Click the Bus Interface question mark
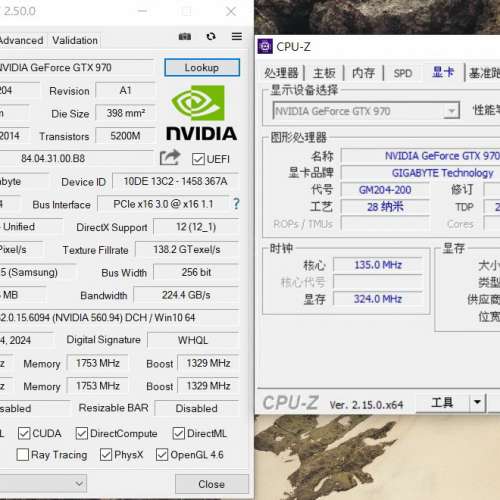The height and width of the screenshot is (500, 500). pos(236,204)
